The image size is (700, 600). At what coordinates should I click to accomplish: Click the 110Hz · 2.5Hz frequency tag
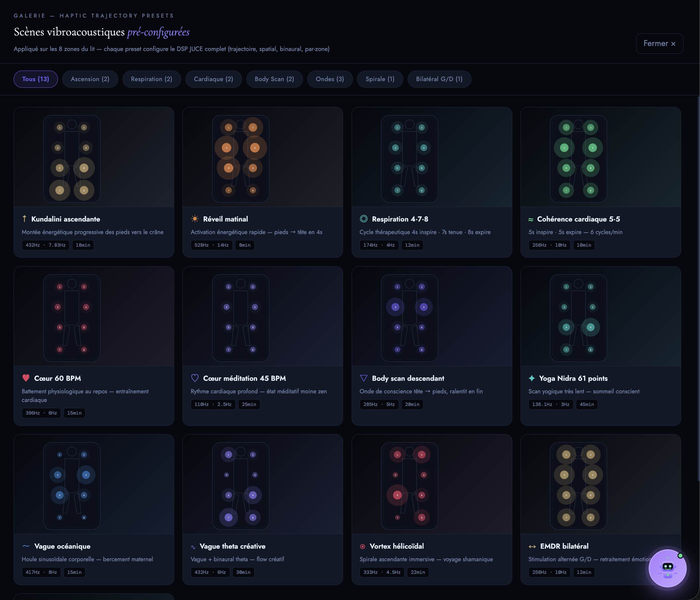click(213, 404)
